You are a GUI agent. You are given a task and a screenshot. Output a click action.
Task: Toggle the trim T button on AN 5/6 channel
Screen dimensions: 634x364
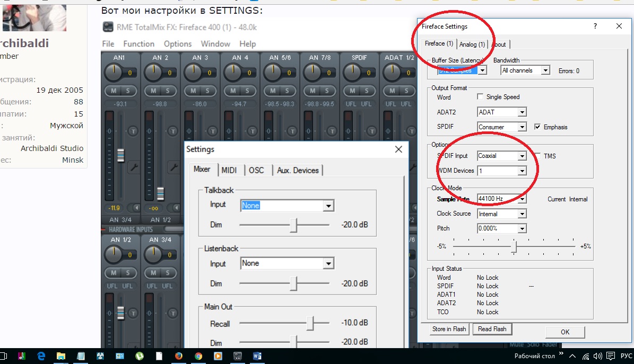[292, 131]
